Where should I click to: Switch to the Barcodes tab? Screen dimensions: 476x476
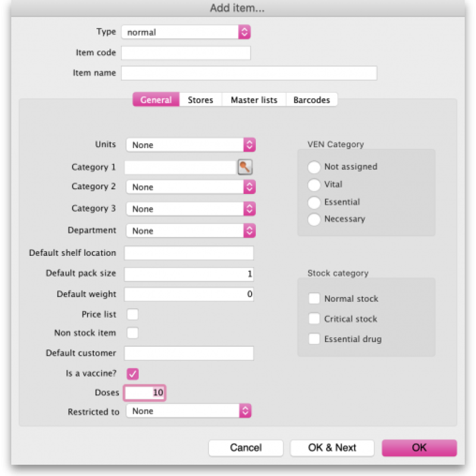(312, 100)
